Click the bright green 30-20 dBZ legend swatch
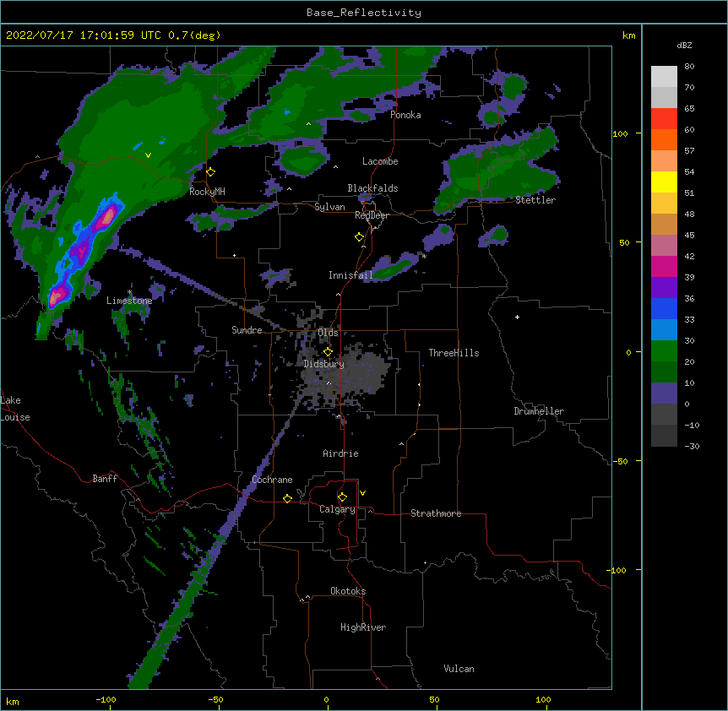This screenshot has width=728, height=711. [x=664, y=351]
